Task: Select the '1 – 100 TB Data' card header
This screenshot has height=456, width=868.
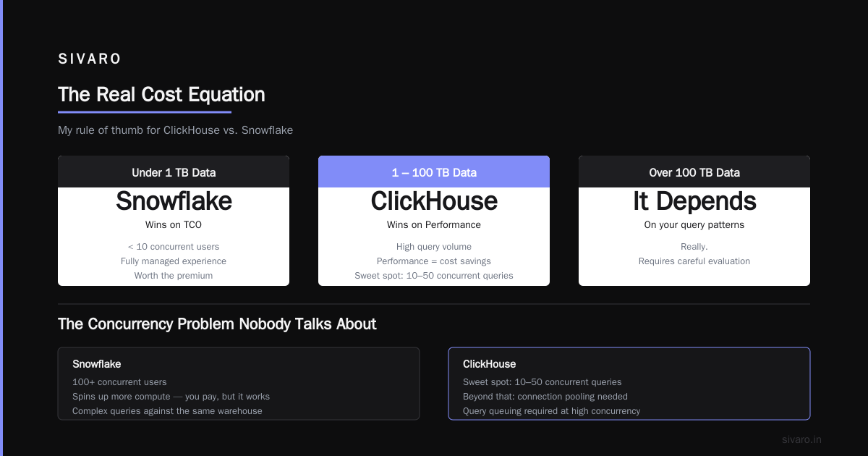Action: [x=434, y=172]
